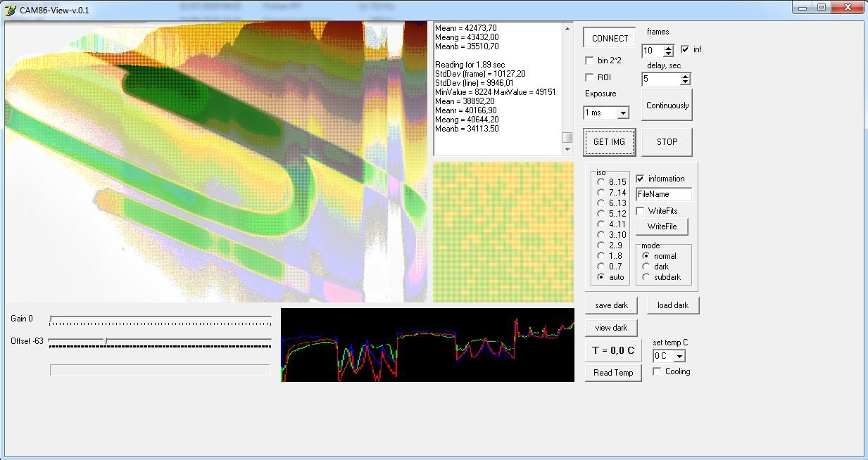Click the FileName text field

click(664, 194)
